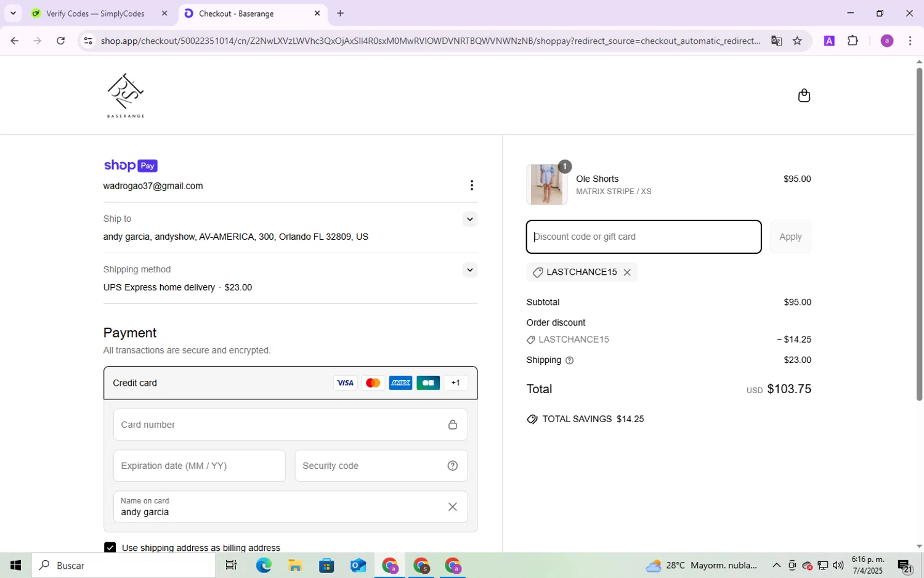The image size is (924, 578).
Task: Open the volume control in system tray
Action: click(838, 566)
